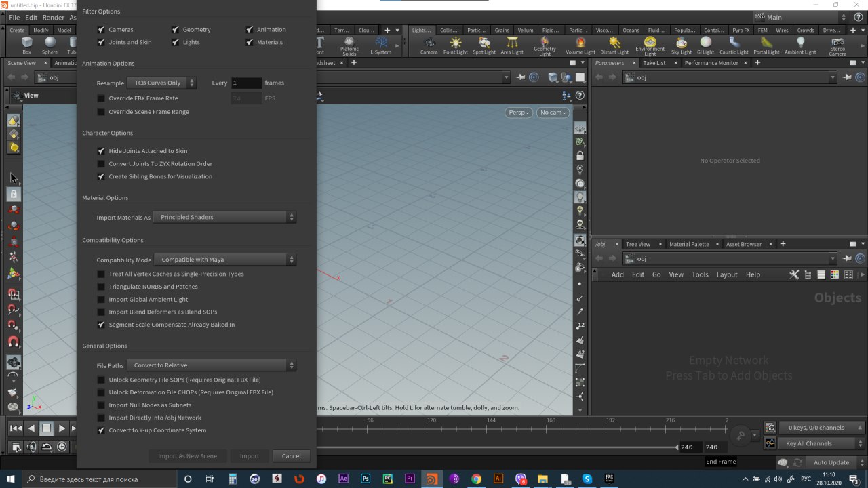Select the L-System shelf tool
This screenshot has height=488, width=868.
click(380, 45)
